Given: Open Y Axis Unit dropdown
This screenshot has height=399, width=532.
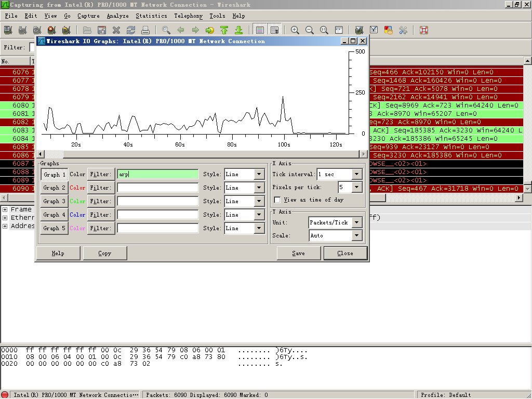Looking at the screenshot, I should click(x=356, y=222).
